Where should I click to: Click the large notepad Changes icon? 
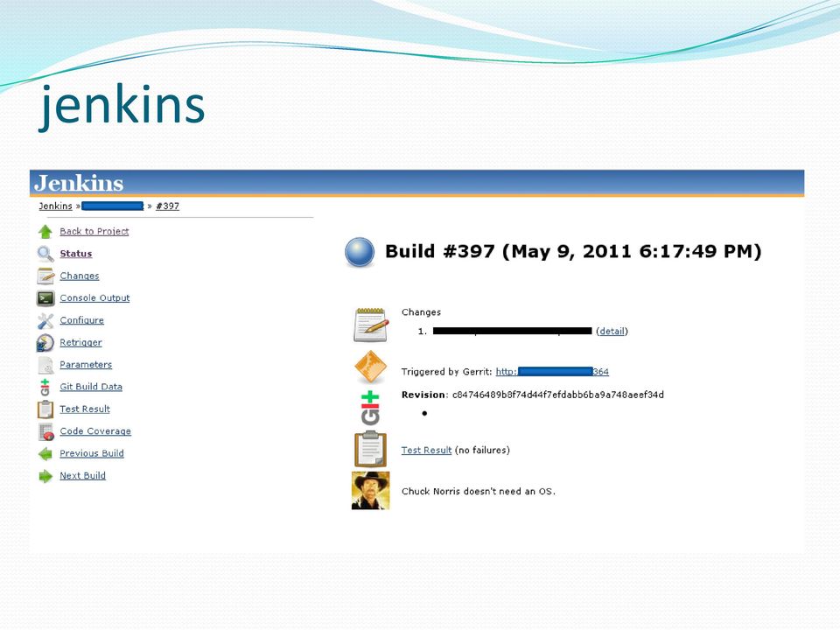click(370, 325)
